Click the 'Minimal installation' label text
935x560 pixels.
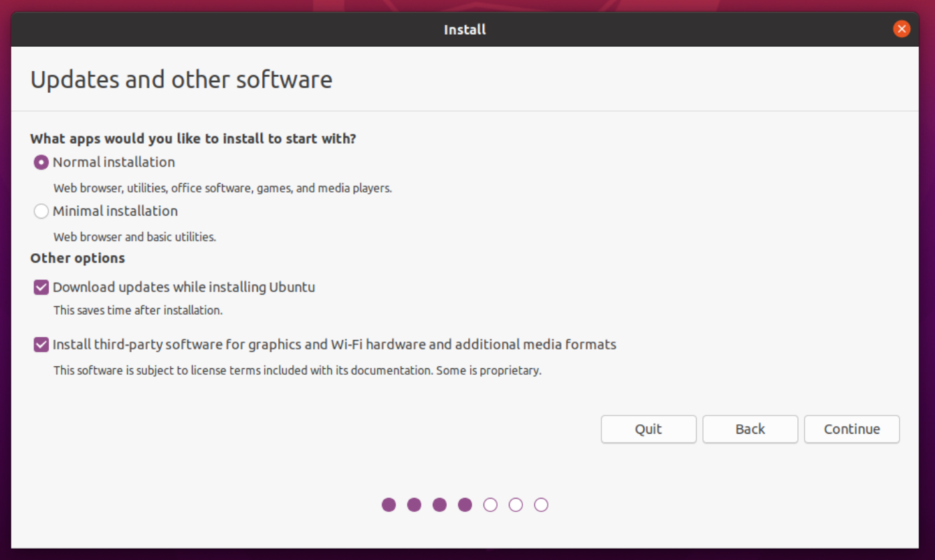point(115,211)
